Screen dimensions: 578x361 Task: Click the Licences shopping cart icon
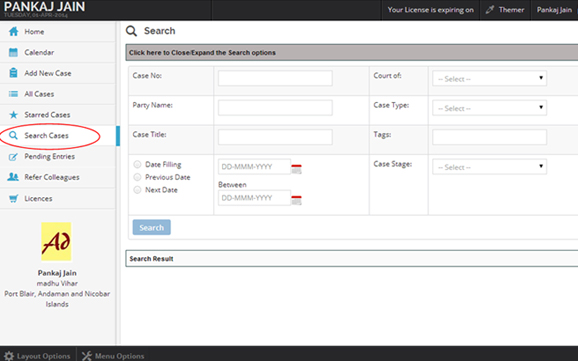coord(13,199)
